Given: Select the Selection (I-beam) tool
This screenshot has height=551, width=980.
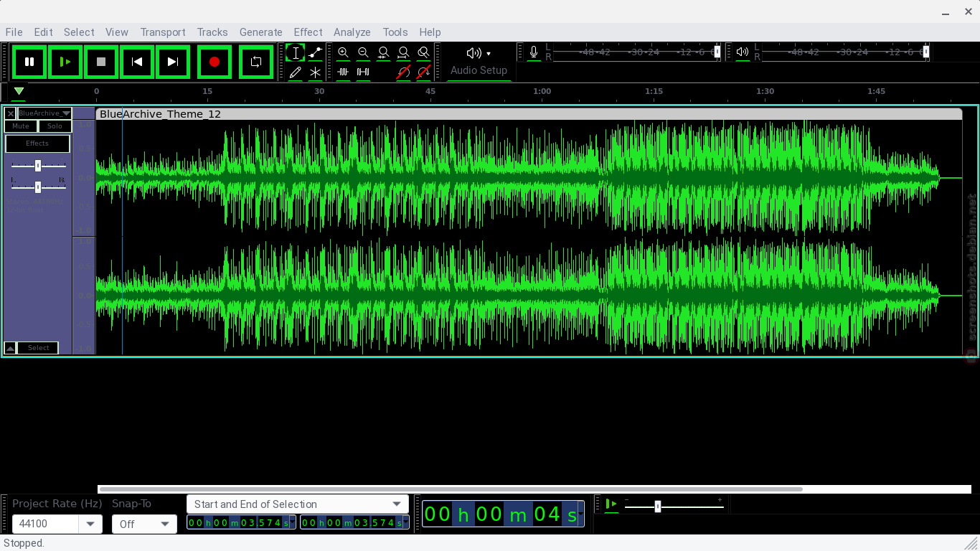Looking at the screenshot, I should (296, 52).
